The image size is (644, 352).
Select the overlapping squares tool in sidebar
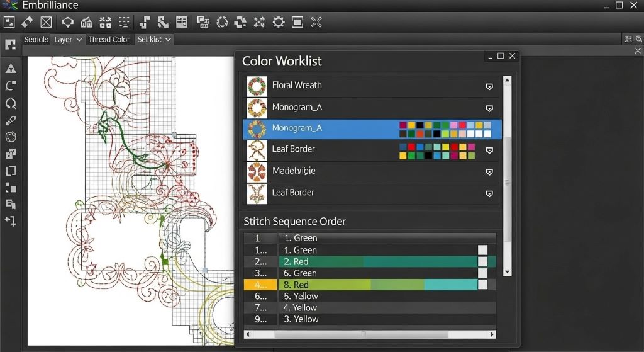(x=11, y=154)
